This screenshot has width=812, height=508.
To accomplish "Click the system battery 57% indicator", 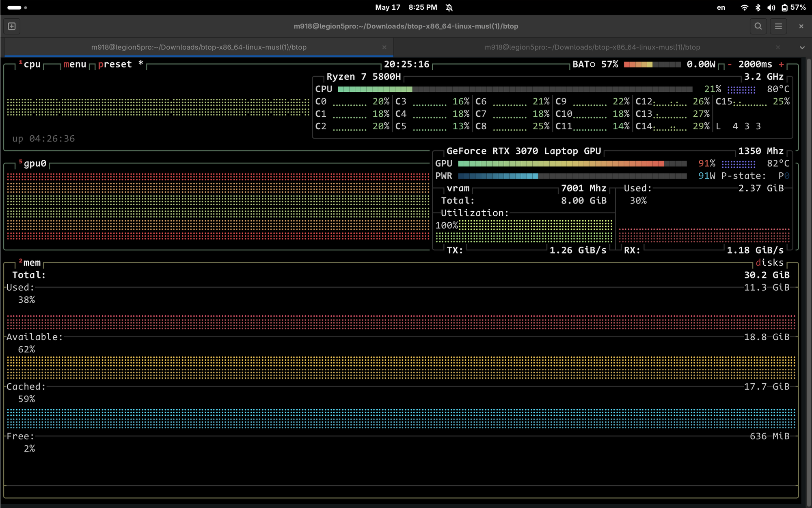I will point(794,7).
